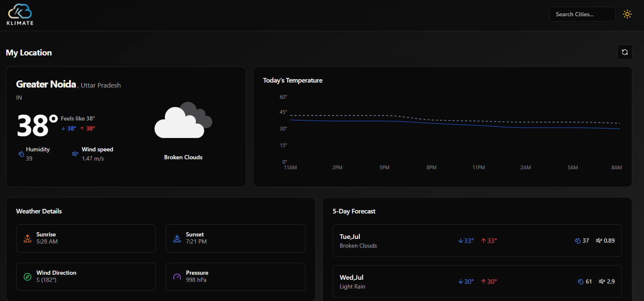
Task: Toggle the sun theme switch icon
Action: [627, 14]
